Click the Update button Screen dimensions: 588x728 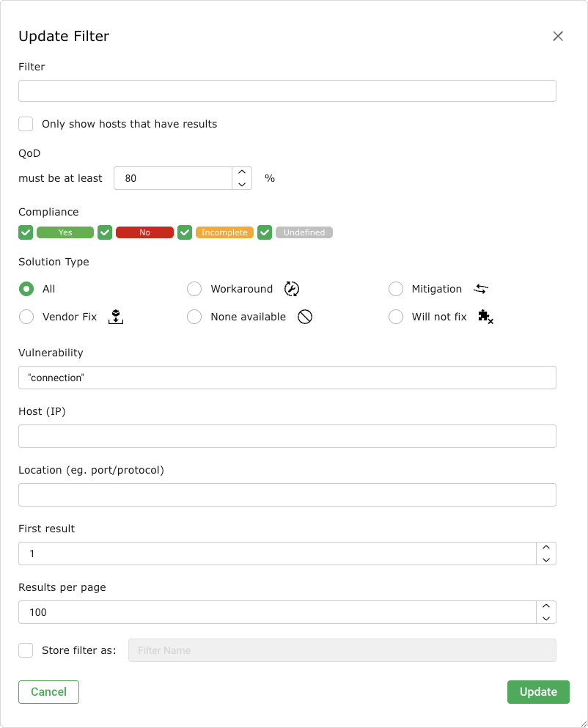tap(538, 692)
